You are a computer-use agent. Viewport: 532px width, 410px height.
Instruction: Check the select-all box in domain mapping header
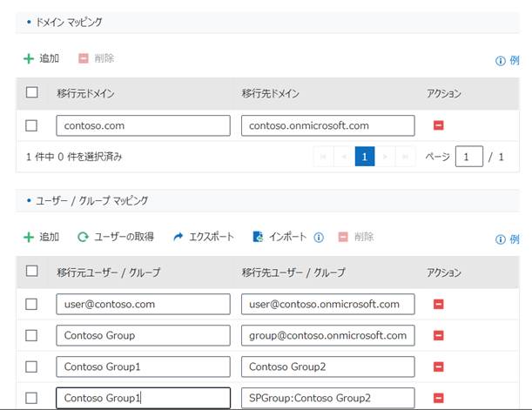point(32,92)
